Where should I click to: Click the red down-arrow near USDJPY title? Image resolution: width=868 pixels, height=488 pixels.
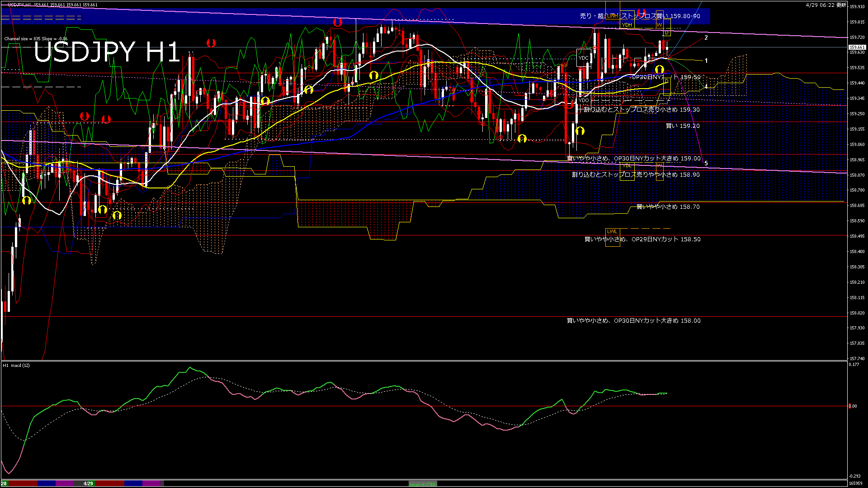pyautogui.click(x=211, y=43)
